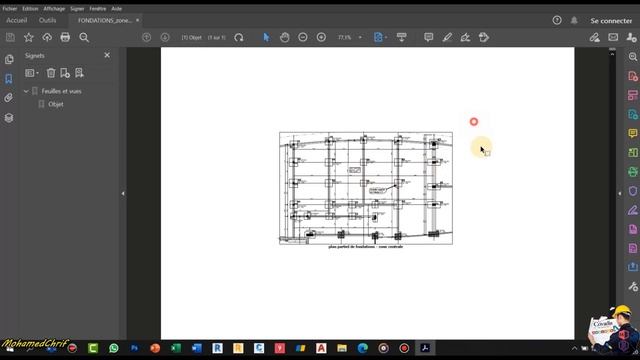Open the Edition menu
640x360 pixels.
pos(30,9)
